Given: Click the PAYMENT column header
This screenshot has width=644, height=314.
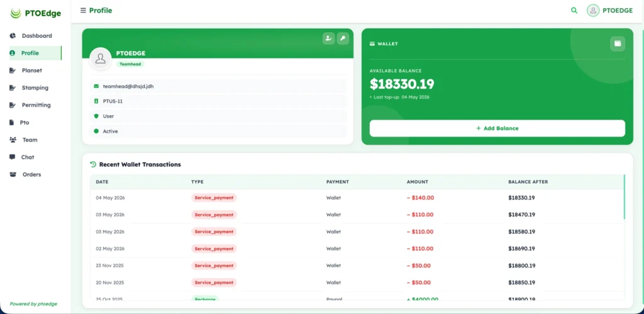Looking at the screenshot, I should (338, 182).
